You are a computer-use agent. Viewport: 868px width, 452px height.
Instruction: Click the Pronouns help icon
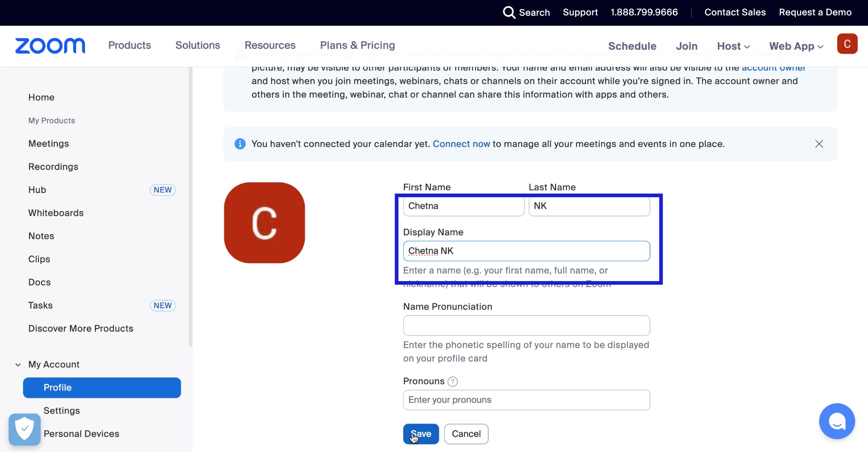[x=452, y=381]
